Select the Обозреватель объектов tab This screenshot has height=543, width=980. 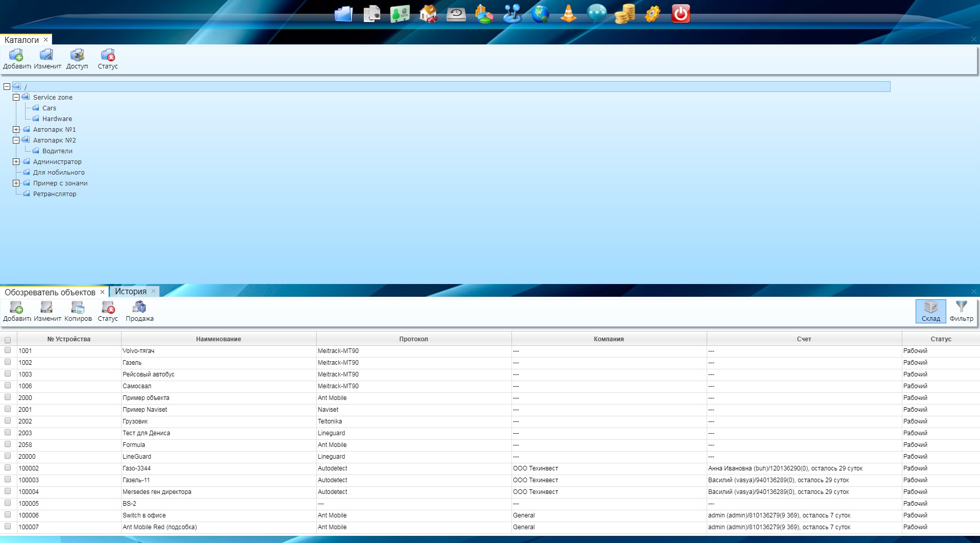pyautogui.click(x=50, y=292)
